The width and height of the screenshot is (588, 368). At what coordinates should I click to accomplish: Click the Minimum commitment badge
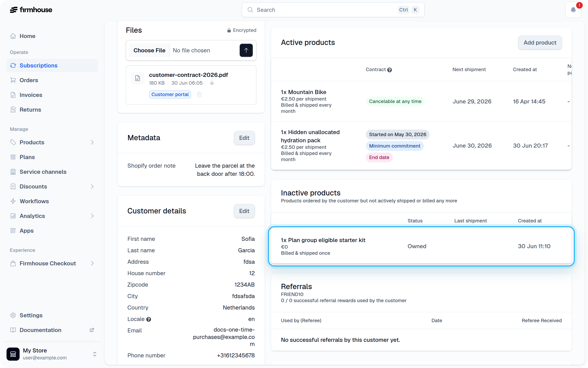pyautogui.click(x=395, y=146)
